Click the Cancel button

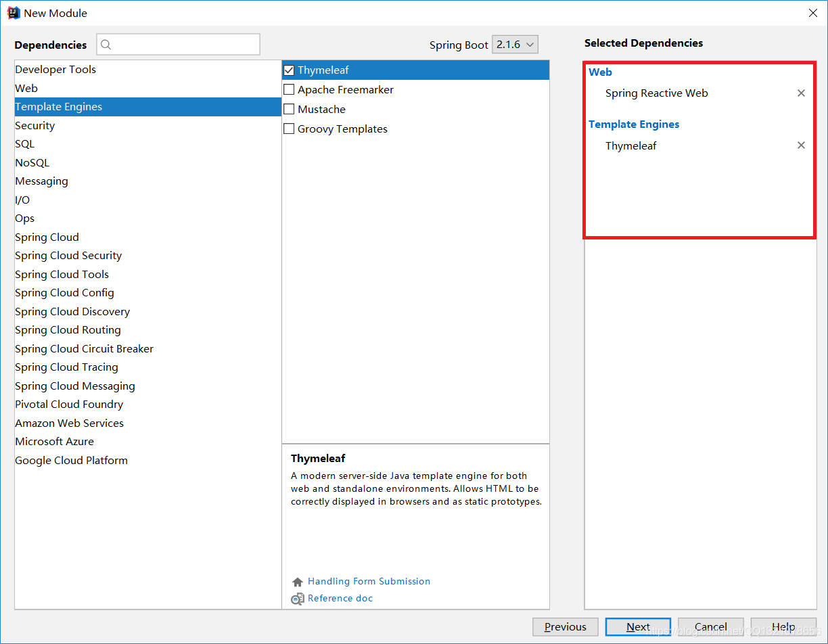pos(711,627)
